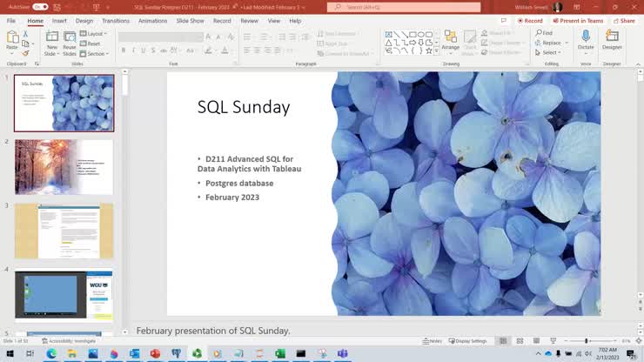Screen dimensions: 644x362
Task: Open the Clipboard dialog launcher
Action: pyautogui.click(x=37, y=64)
